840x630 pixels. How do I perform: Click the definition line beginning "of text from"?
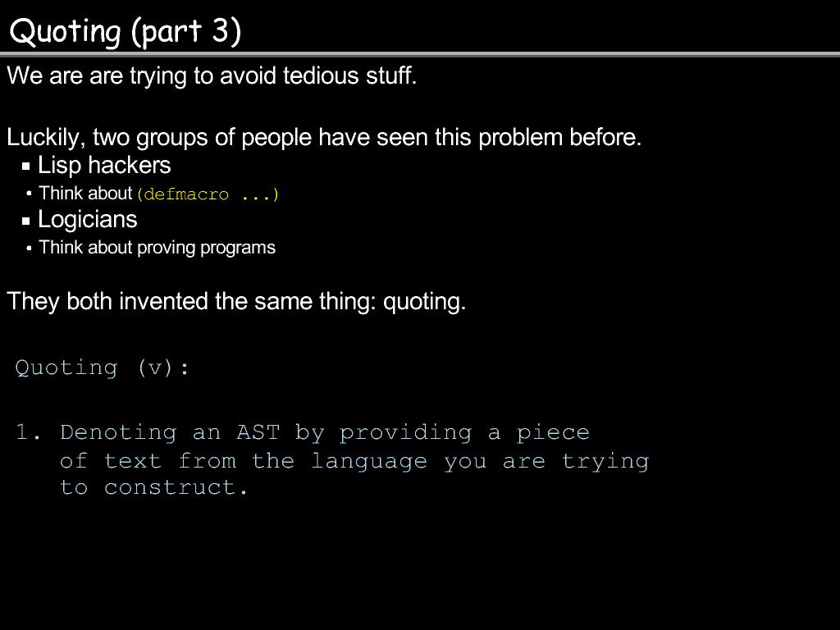pos(354,461)
